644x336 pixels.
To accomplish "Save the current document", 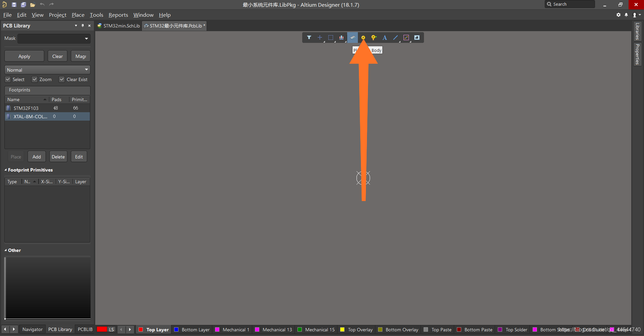I will tap(14, 5).
